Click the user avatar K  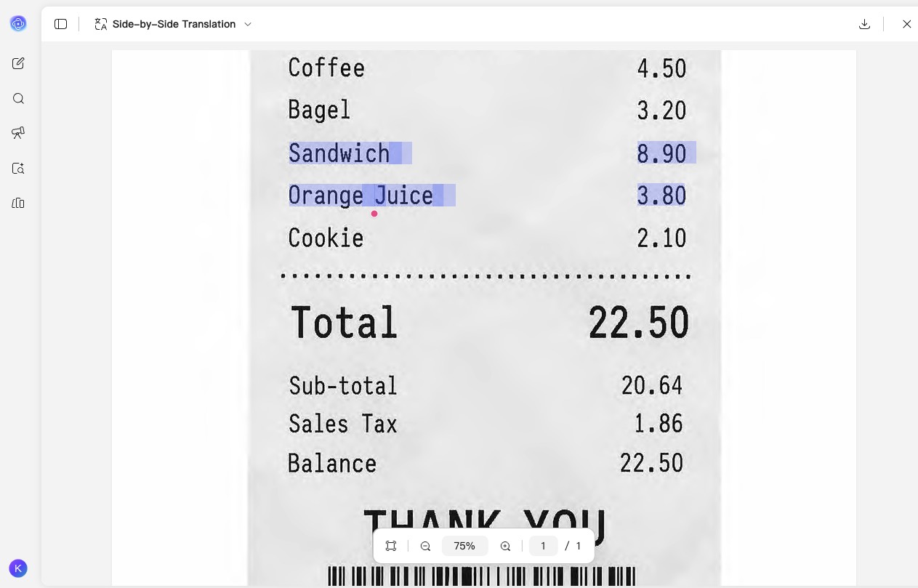coord(18,568)
